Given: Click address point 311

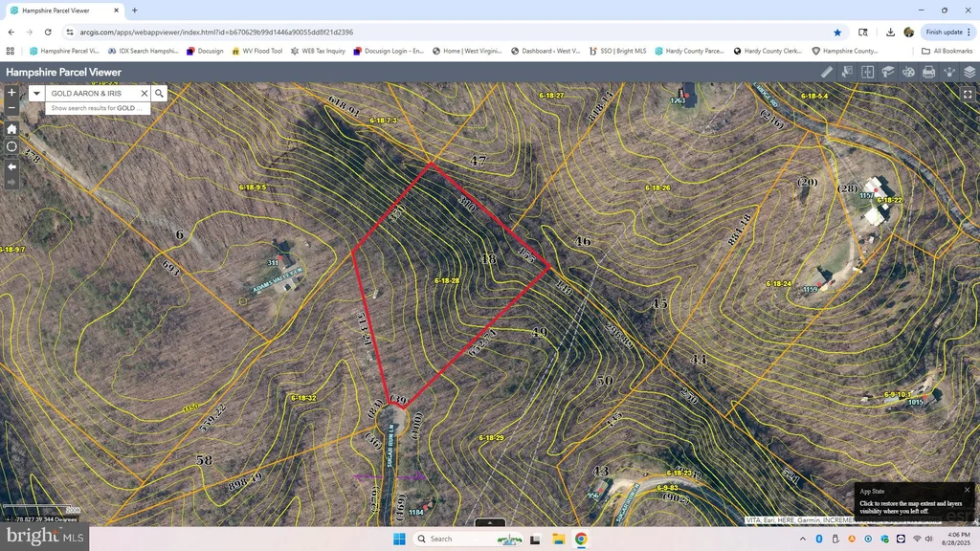Looking at the screenshot, I should pyautogui.click(x=273, y=263).
